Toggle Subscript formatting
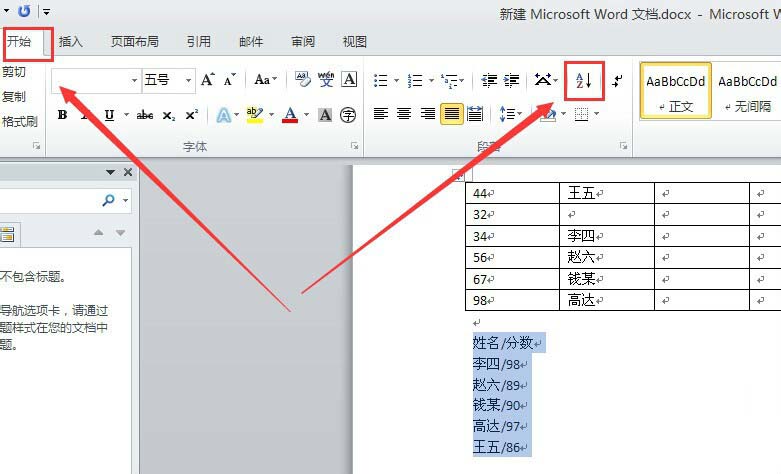Image resolution: width=781 pixels, height=474 pixels. pyautogui.click(x=168, y=115)
